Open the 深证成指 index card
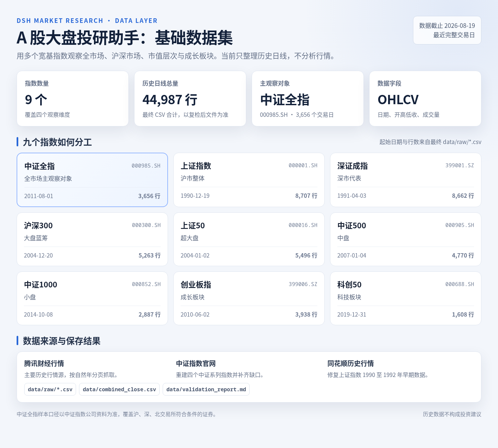The height and width of the screenshot is (448, 498). [406, 180]
